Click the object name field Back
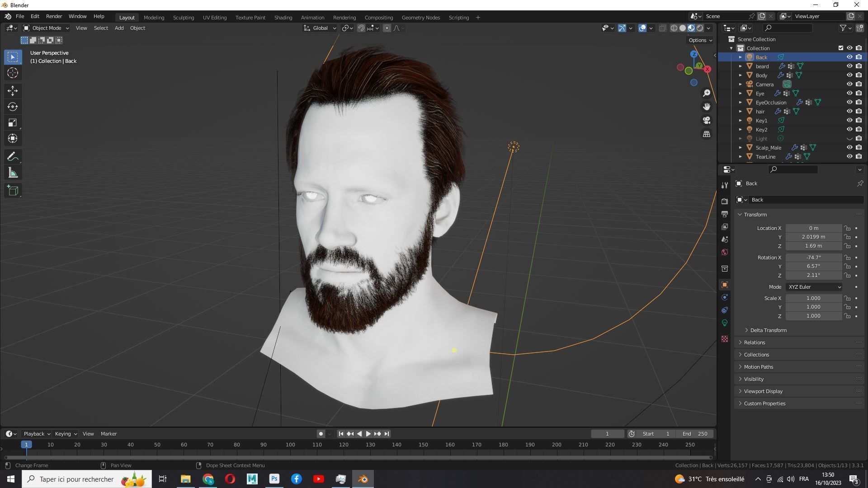Image resolution: width=868 pixels, height=488 pixels. click(806, 200)
